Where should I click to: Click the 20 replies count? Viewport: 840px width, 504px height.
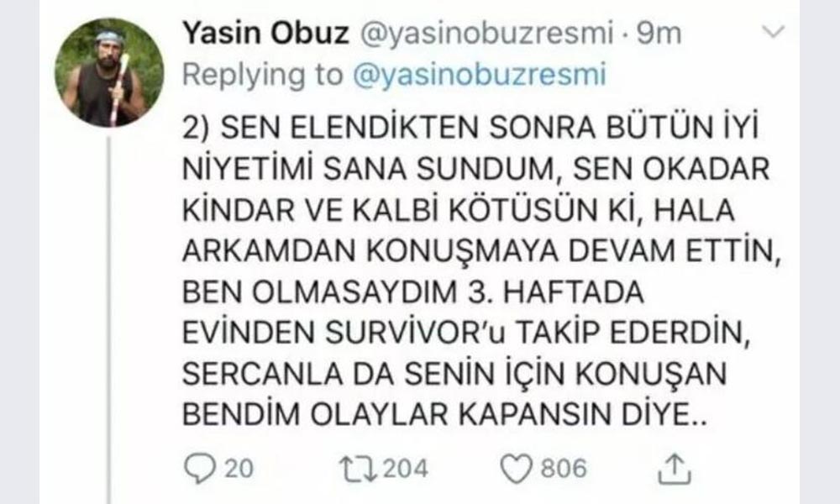coord(239,469)
